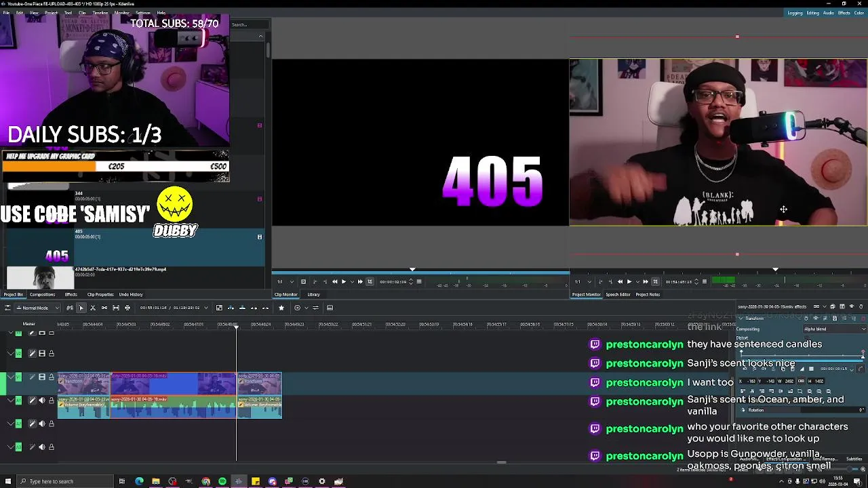Screen dimensions: 868x488
Task: Hide video track V1
Action: tap(42, 377)
